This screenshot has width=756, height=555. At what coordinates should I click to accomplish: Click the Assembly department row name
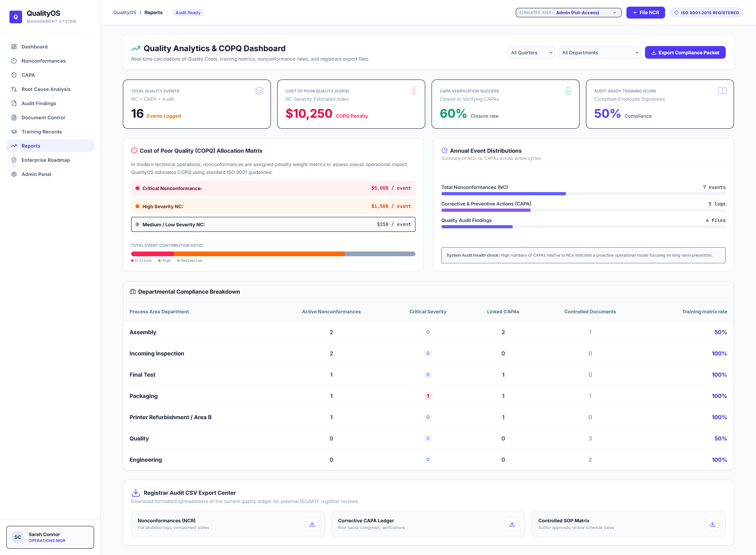click(143, 332)
